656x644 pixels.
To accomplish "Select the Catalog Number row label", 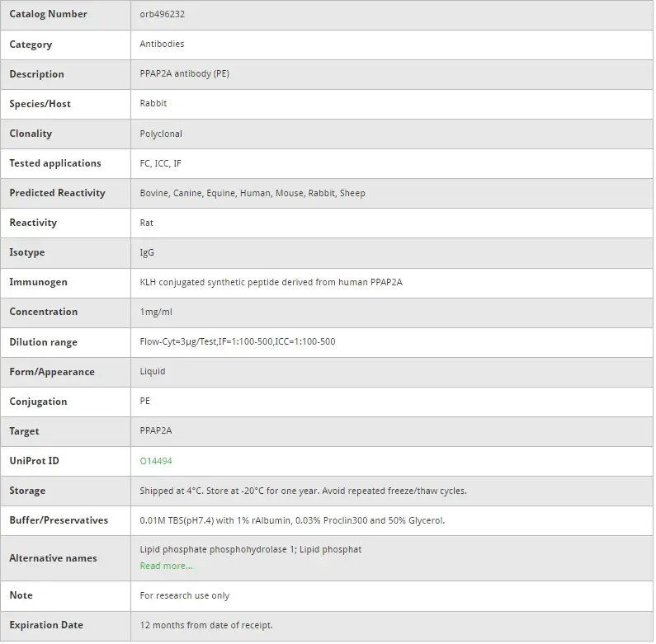I will 48,14.
